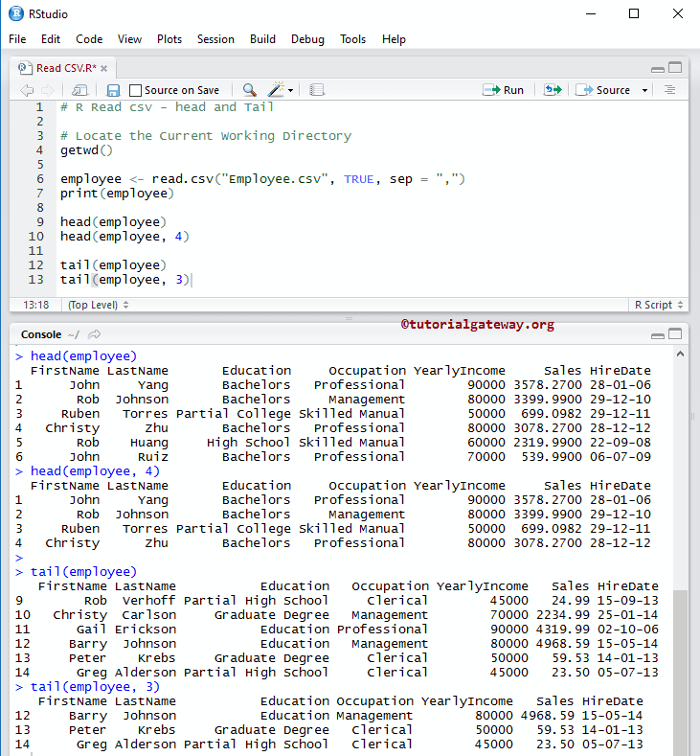The height and width of the screenshot is (756, 700).
Task: Open the R Script file type selector
Action: (657, 305)
